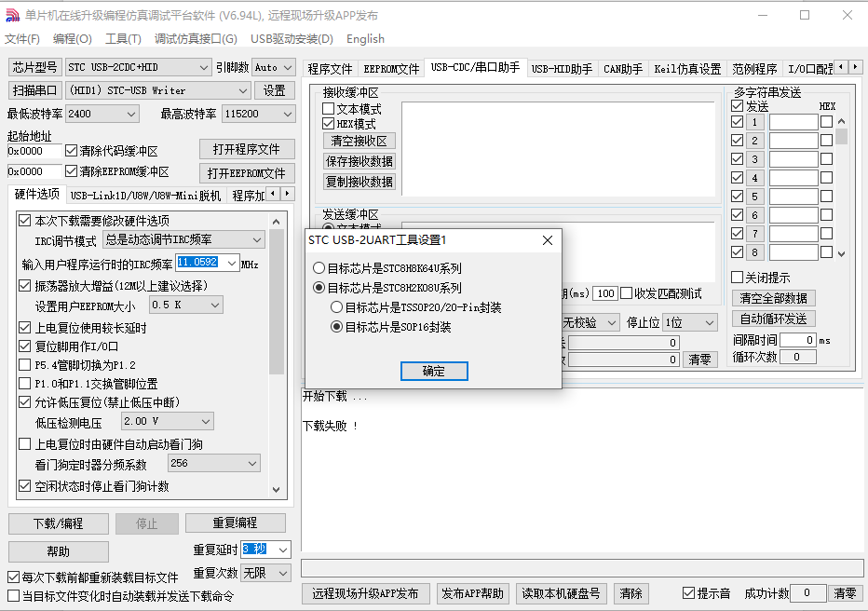Click 自动循环发送 button
This screenshot has height=611, width=868.
[773, 319]
